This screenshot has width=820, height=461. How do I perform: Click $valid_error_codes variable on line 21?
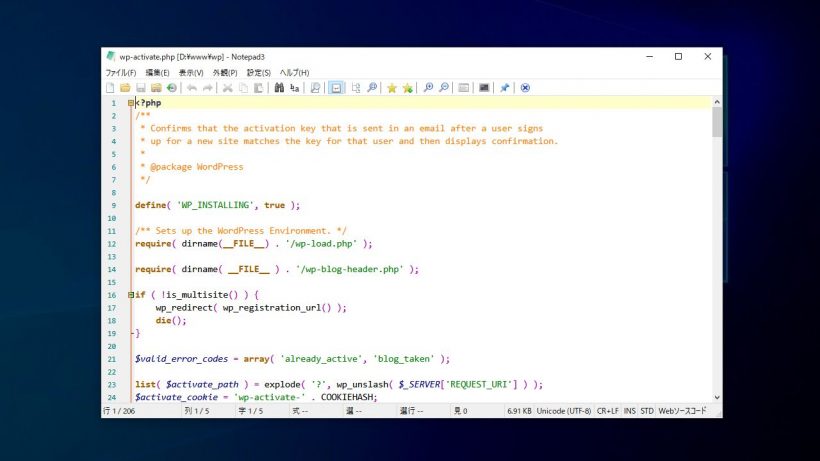181,359
